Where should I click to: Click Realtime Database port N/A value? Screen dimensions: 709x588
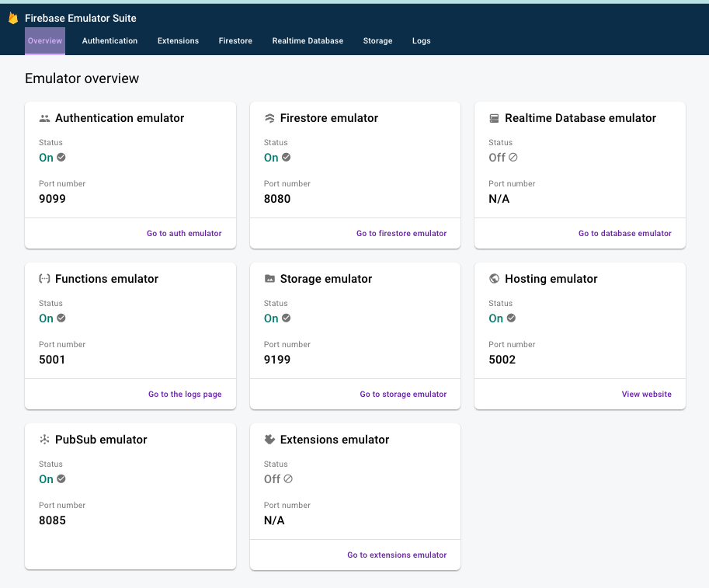coord(499,199)
